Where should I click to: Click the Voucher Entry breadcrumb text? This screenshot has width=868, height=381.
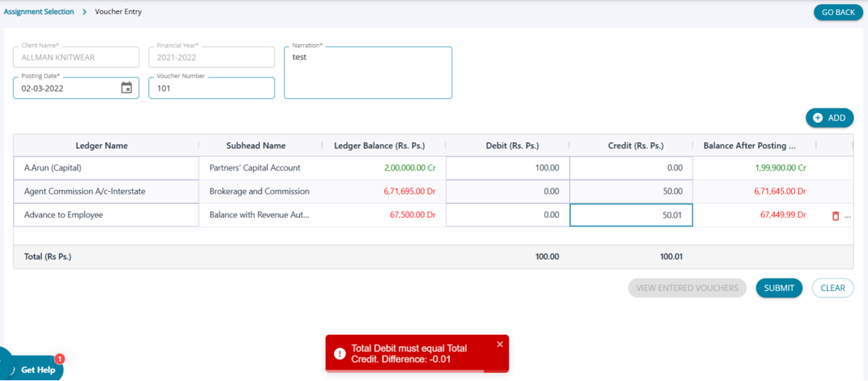click(119, 12)
